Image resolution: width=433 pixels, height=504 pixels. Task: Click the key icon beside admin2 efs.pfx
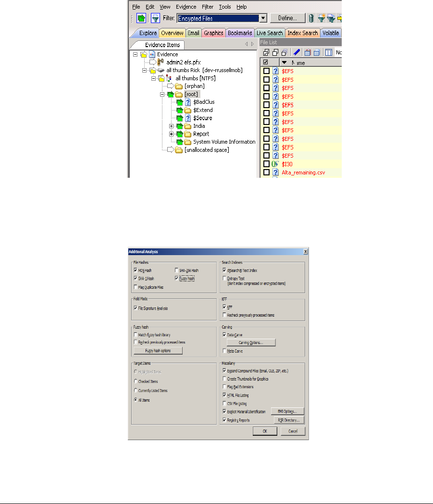pos(161,62)
